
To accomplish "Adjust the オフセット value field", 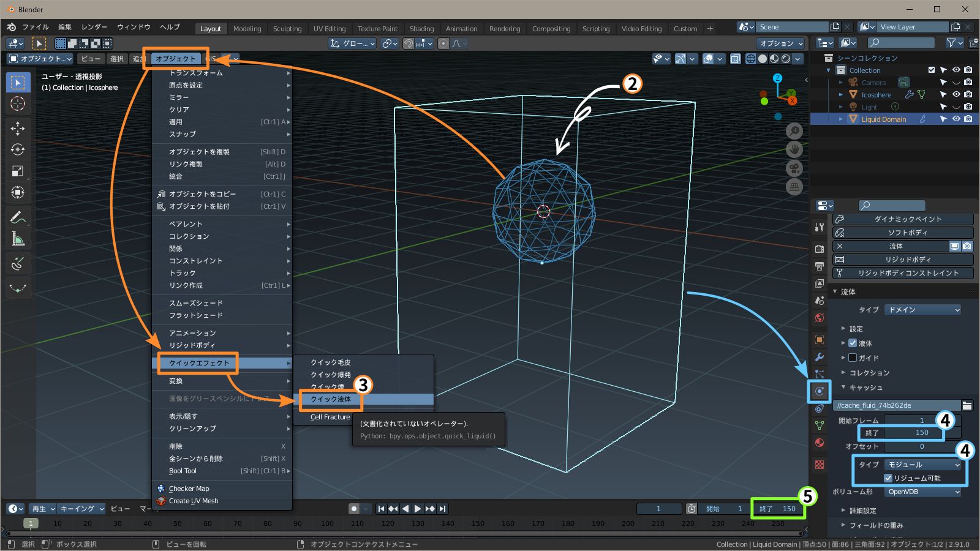I will point(922,446).
